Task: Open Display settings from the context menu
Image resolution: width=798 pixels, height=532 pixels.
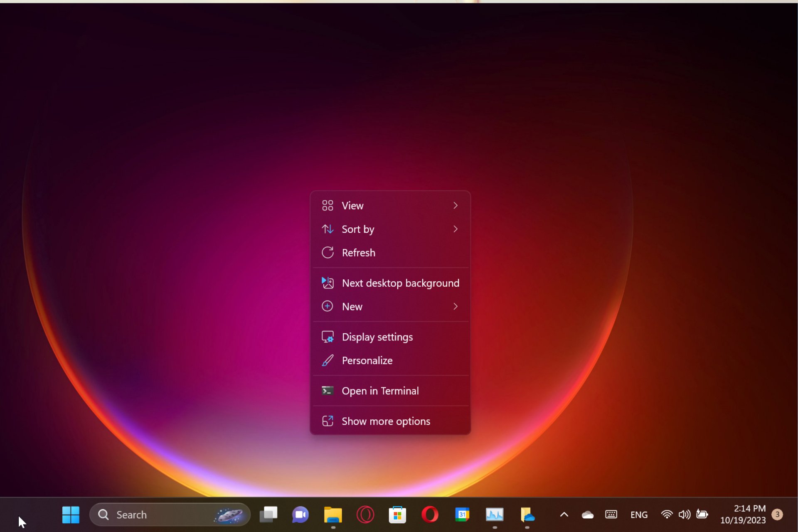Action: pyautogui.click(x=390, y=337)
